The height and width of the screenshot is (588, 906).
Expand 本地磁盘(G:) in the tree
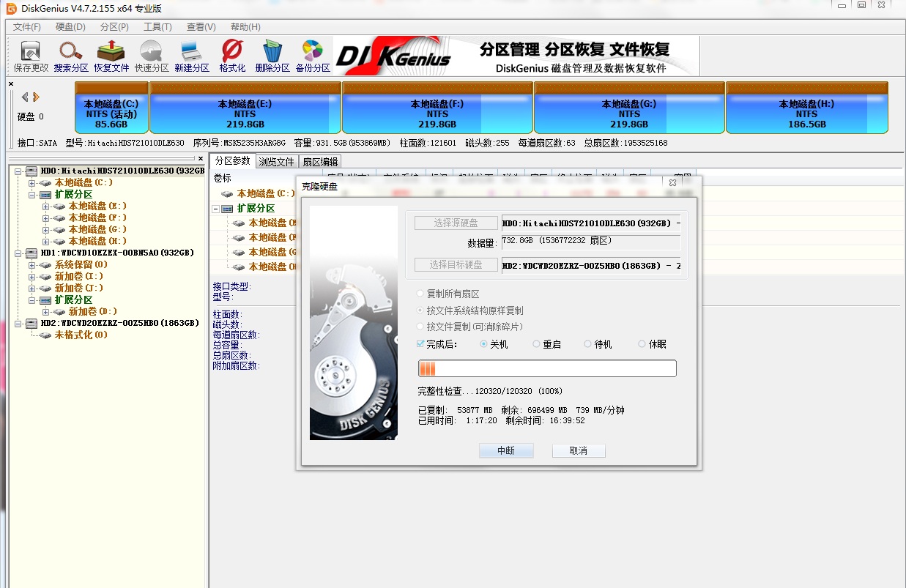[x=46, y=229]
